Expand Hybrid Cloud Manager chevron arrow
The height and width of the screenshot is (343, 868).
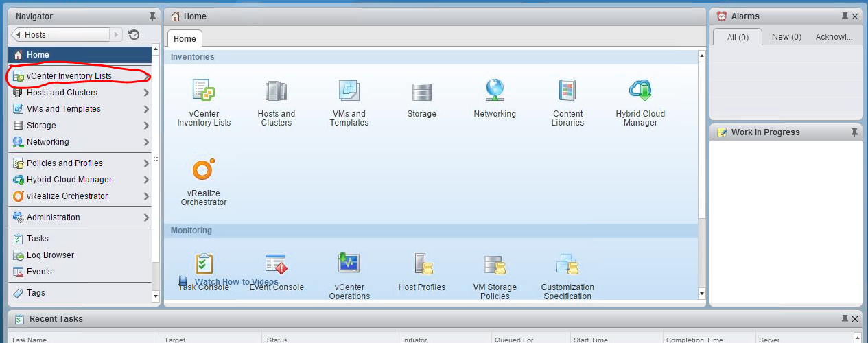[146, 180]
